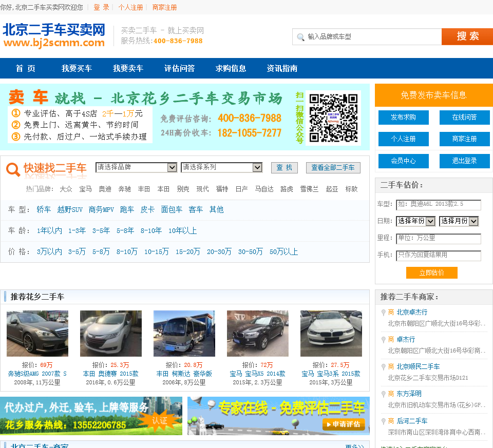Open car link 宝马 宝马X5 2014款
The image size is (493, 448).
point(257,374)
